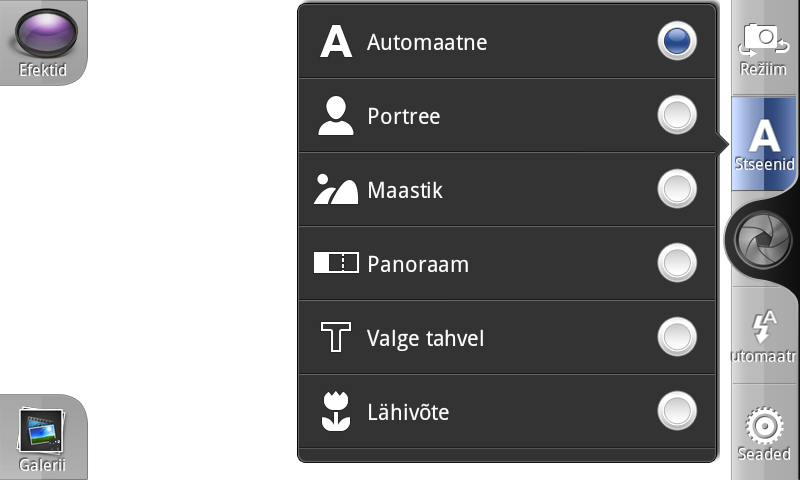Choose the Maastik scene label

(405, 190)
